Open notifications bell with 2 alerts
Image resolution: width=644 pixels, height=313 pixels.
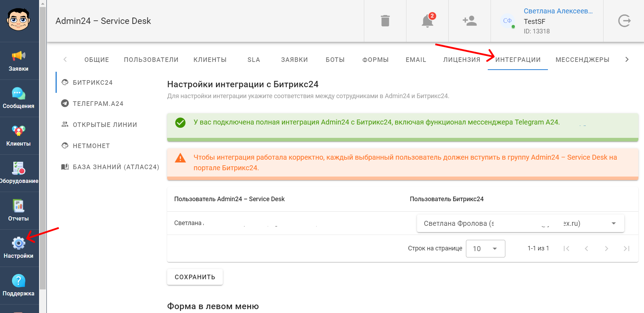pos(428,21)
